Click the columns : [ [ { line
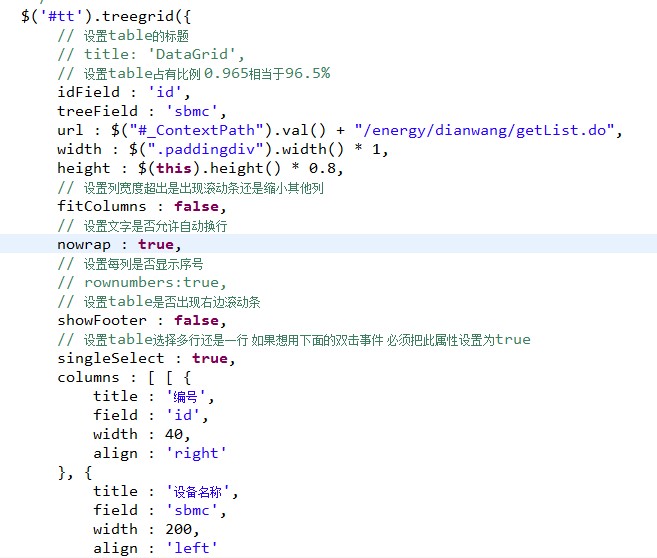This screenshot has height=558, width=657. coord(124,378)
